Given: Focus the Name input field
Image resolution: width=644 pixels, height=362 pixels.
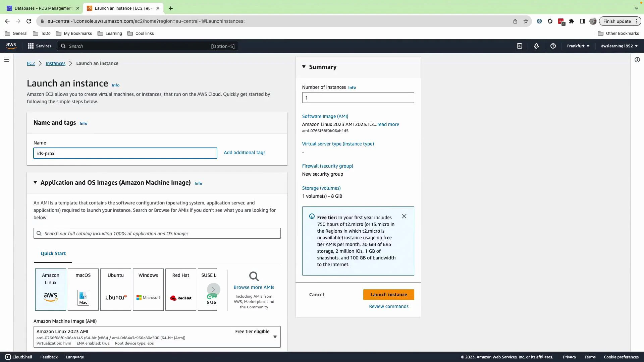Looking at the screenshot, I should 125,153.
